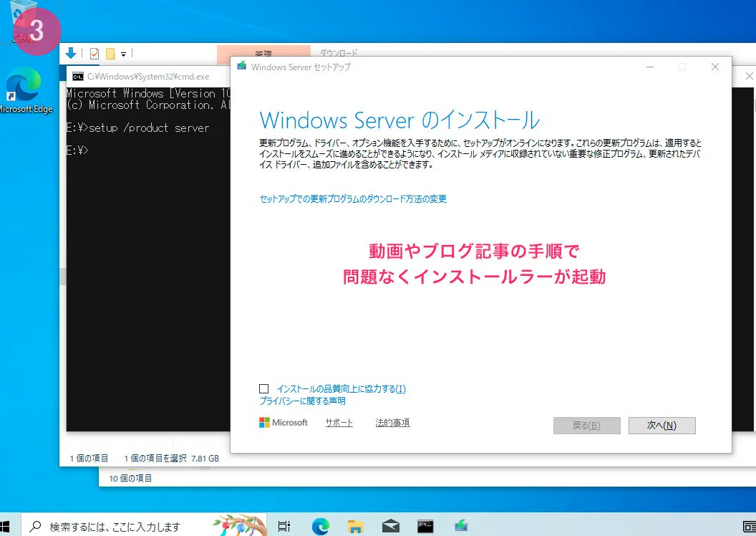Close the Windows Server setup dialog

point(715,67)
